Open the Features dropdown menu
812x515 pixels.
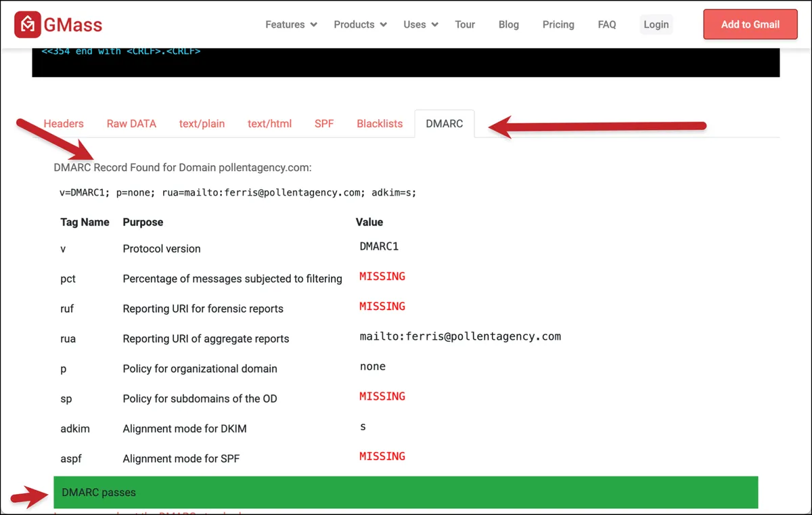click(x=291, y=24)
